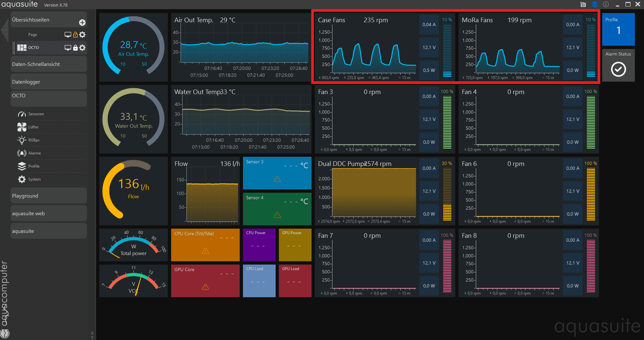Expand the Playground section
Screen dimensions: 644x340
(49, 196)
